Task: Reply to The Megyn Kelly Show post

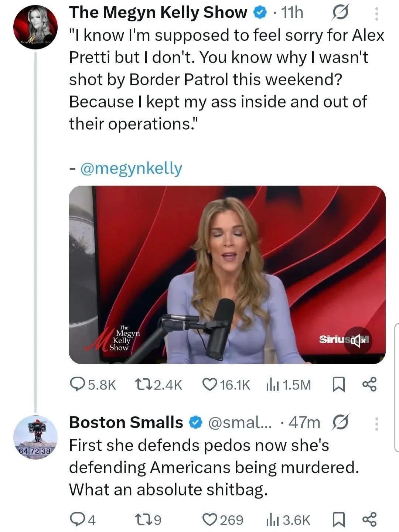Action: [78, 385]
